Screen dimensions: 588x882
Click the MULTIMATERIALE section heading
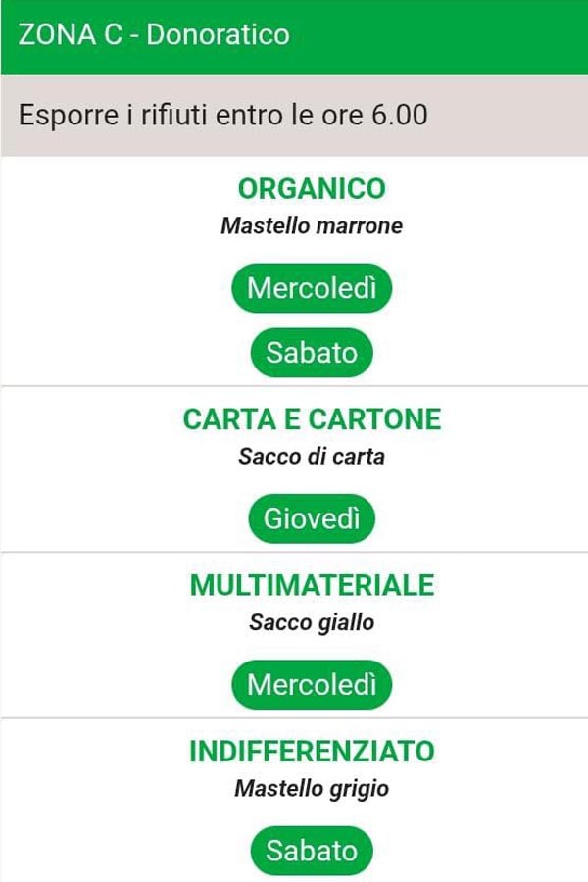312,585
